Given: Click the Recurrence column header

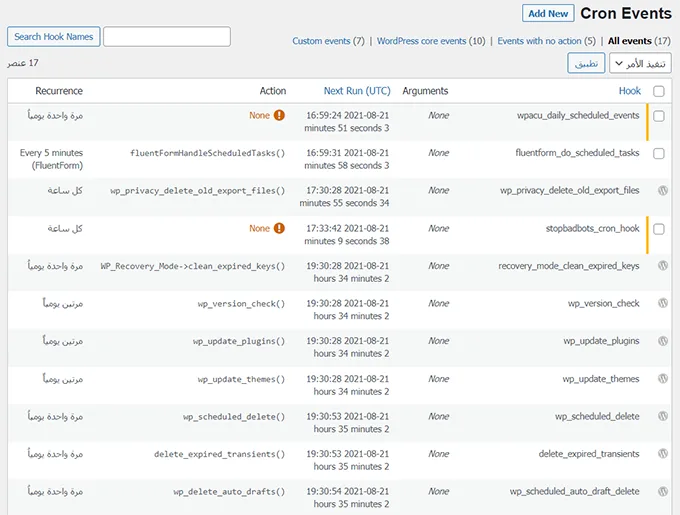Looking at the screenshot, I should (x=59, y=91).
